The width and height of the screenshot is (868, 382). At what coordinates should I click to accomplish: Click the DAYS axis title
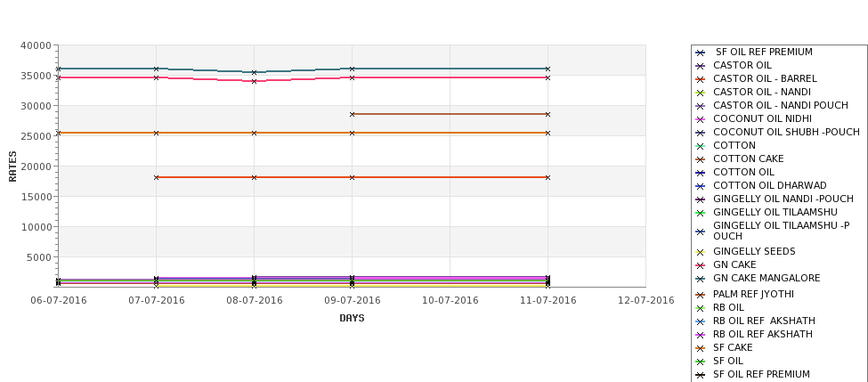(x=352, y=319)
